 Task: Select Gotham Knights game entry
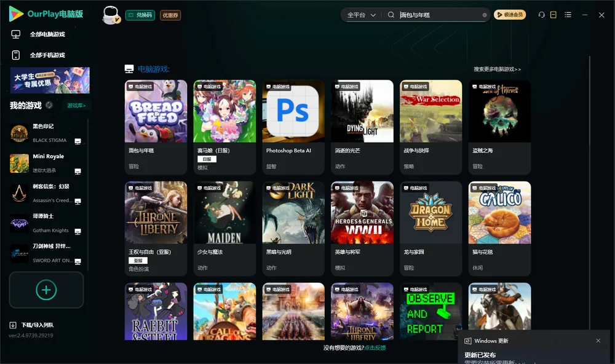(x=46, y=223)
